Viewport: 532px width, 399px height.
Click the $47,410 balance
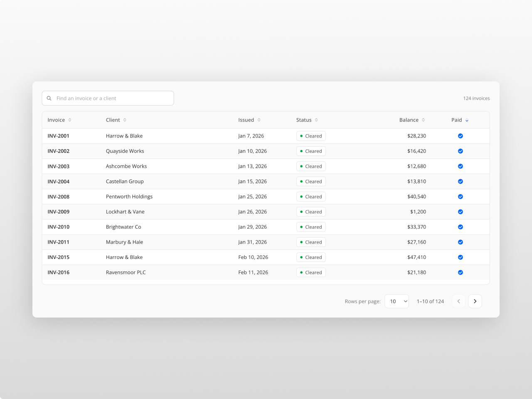[416, 257]
